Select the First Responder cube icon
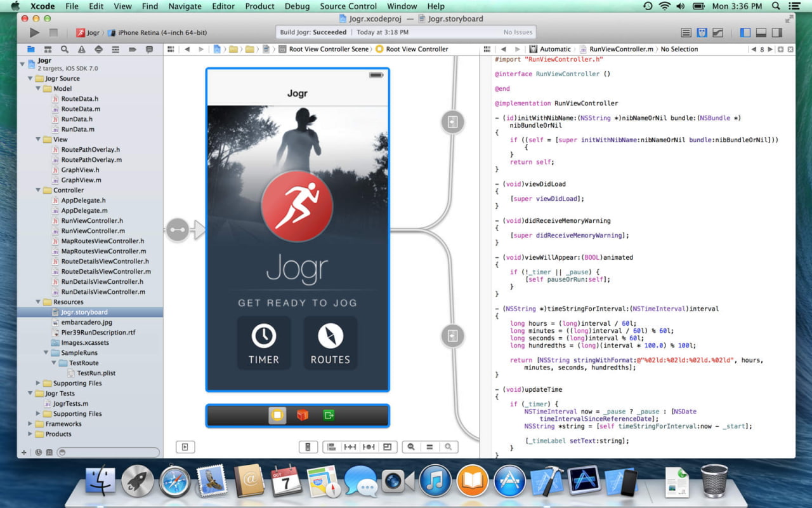This screenshot has height=508, width=812. point(303,415)
